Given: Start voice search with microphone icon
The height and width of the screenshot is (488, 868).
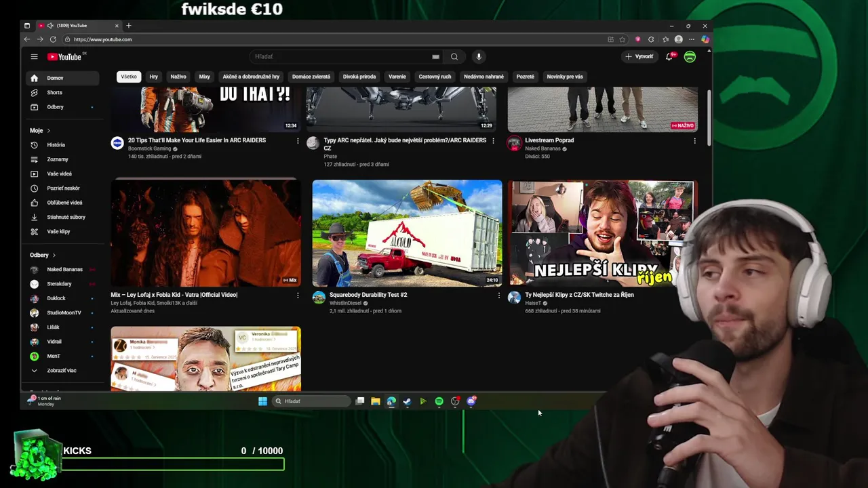Looking at the screenshot, I should click(x=479, y=57).
